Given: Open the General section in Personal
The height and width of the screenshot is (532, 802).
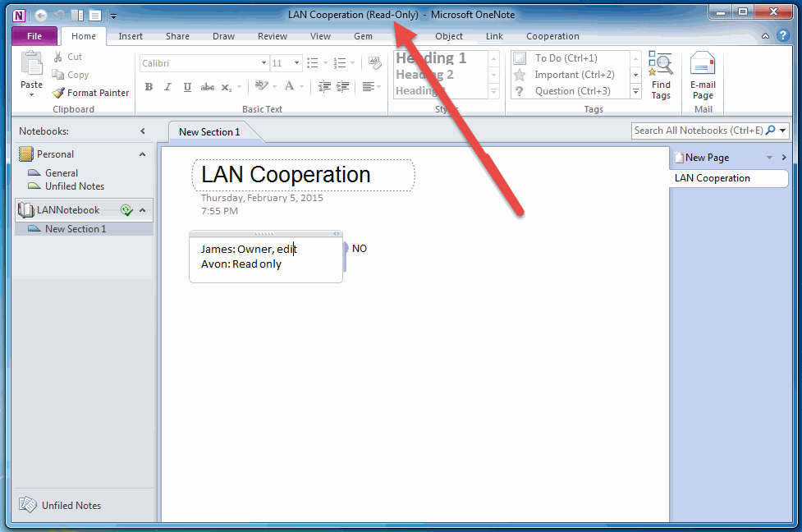Looking at the screenshot, I should click(62, 173).
